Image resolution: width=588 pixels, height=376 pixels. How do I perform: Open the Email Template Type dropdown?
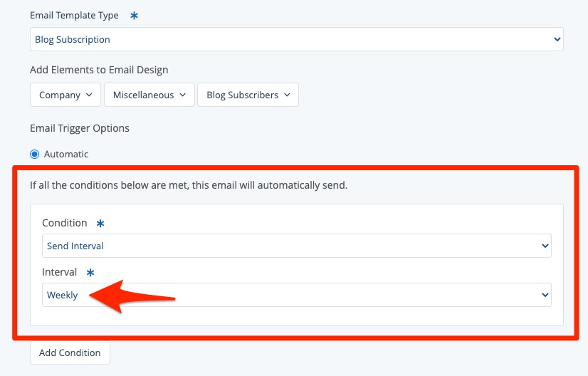click(x=296, y=40)
